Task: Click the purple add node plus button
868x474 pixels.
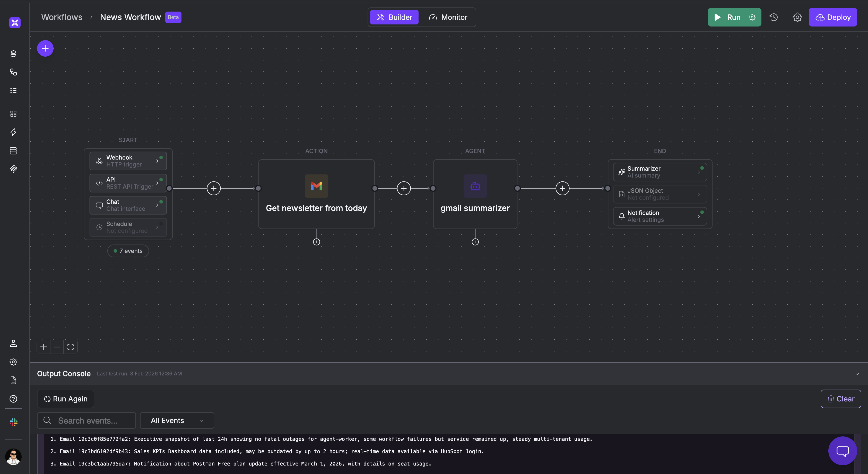Action: coord(45,49)
